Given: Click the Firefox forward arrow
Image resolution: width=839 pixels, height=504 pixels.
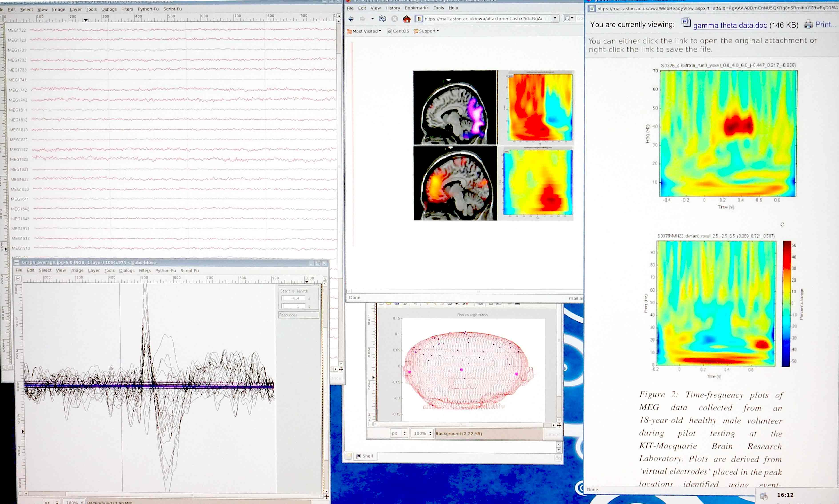Looking at the screenshot, I should [363, 19].
